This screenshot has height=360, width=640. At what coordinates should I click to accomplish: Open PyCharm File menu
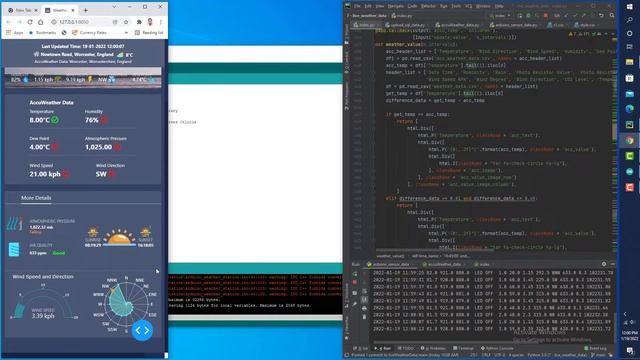pyautogui.click(x=357, y=7)
